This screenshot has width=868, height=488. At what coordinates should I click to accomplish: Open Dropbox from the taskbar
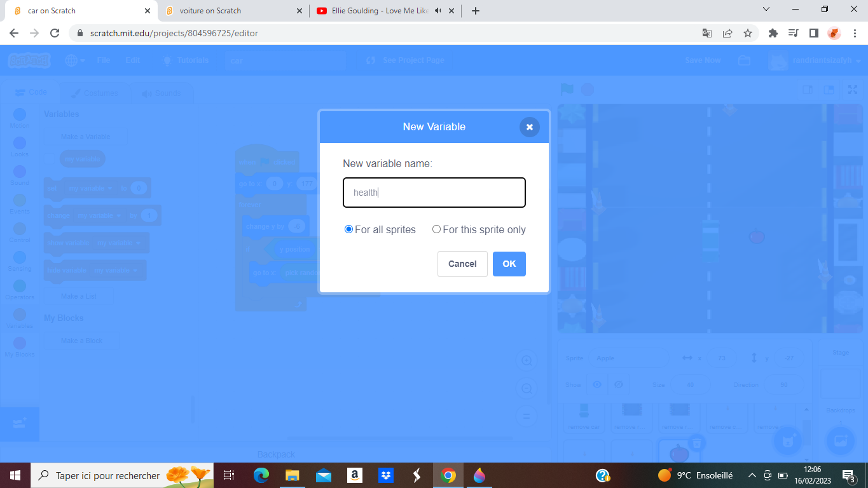pos(386,475)
